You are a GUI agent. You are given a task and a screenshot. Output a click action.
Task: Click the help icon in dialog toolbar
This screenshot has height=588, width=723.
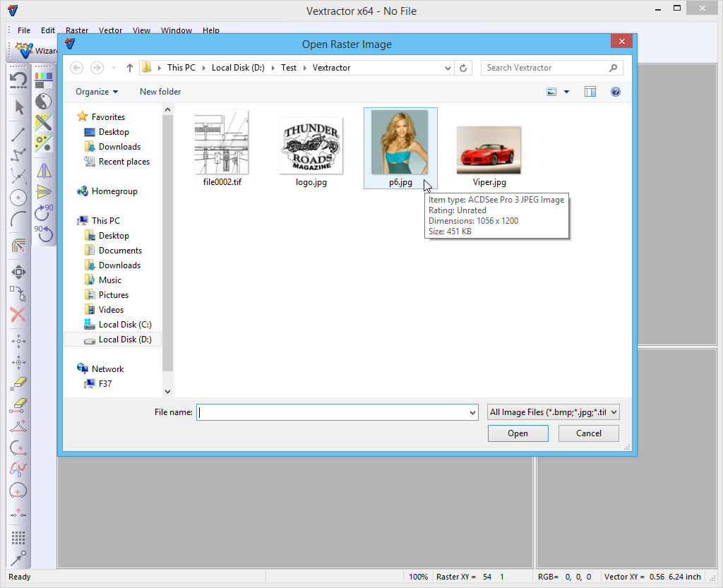(615, 92)
